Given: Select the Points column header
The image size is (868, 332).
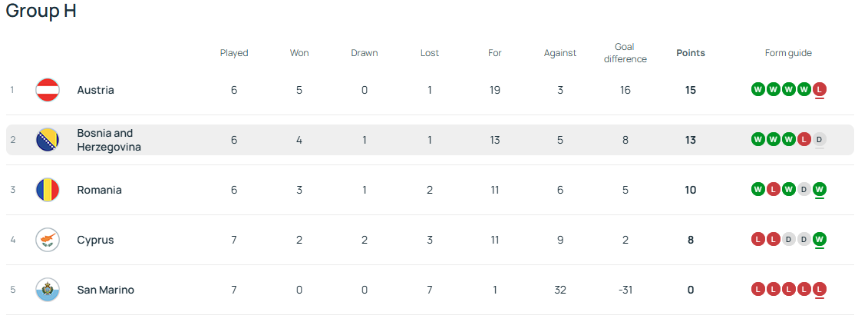Looking at the screenshot, I should (x=690, y=53).
